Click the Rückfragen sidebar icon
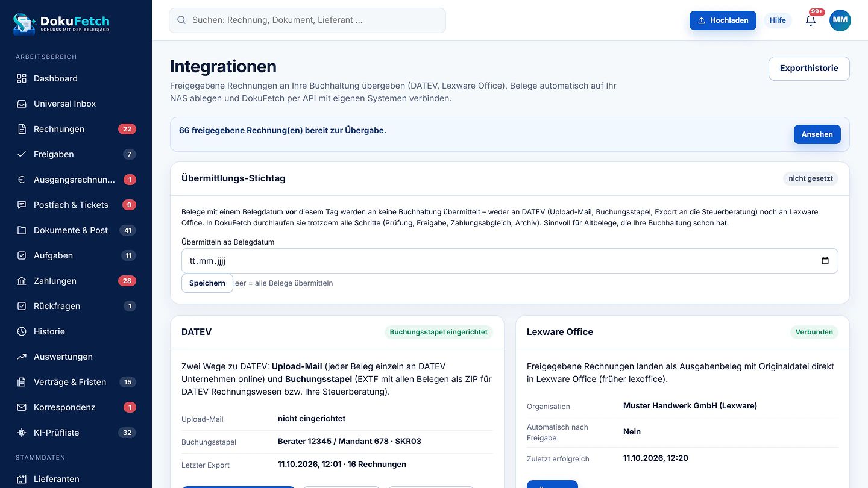This screenshot has width=868, height=488. (x=22, y=306)
